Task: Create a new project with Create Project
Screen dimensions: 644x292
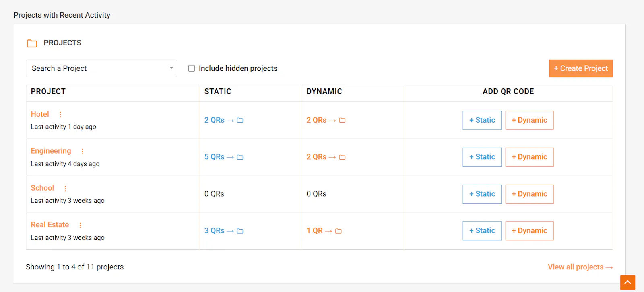Action: tap(581, 68)
